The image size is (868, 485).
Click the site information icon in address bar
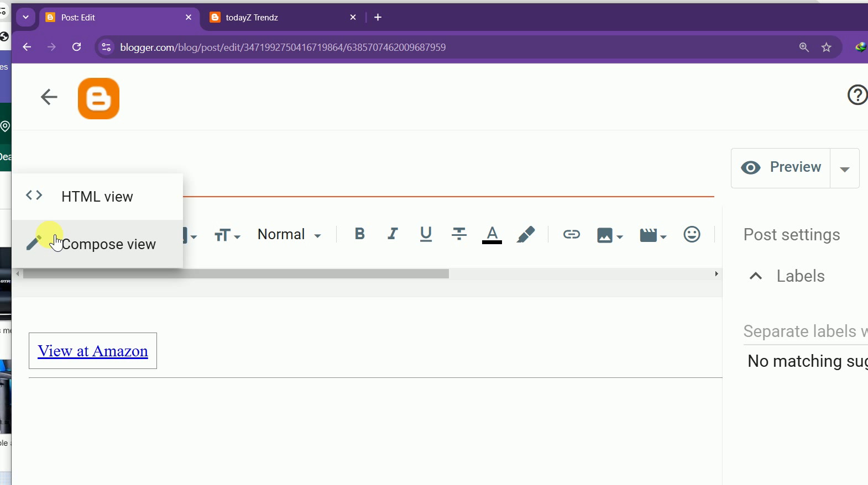click(x=107, y=48)
